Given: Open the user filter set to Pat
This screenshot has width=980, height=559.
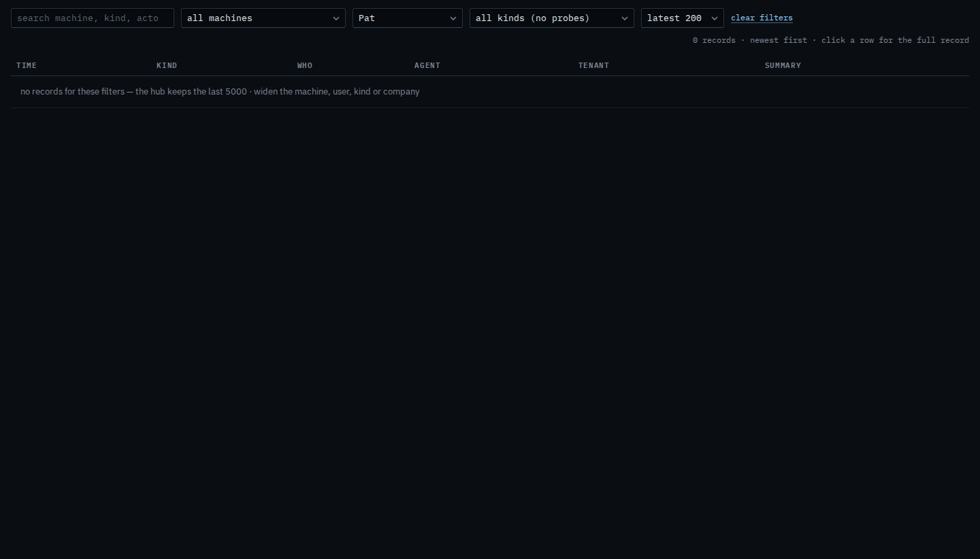Looking at the screenshot, I should click(x=408, y=18).
